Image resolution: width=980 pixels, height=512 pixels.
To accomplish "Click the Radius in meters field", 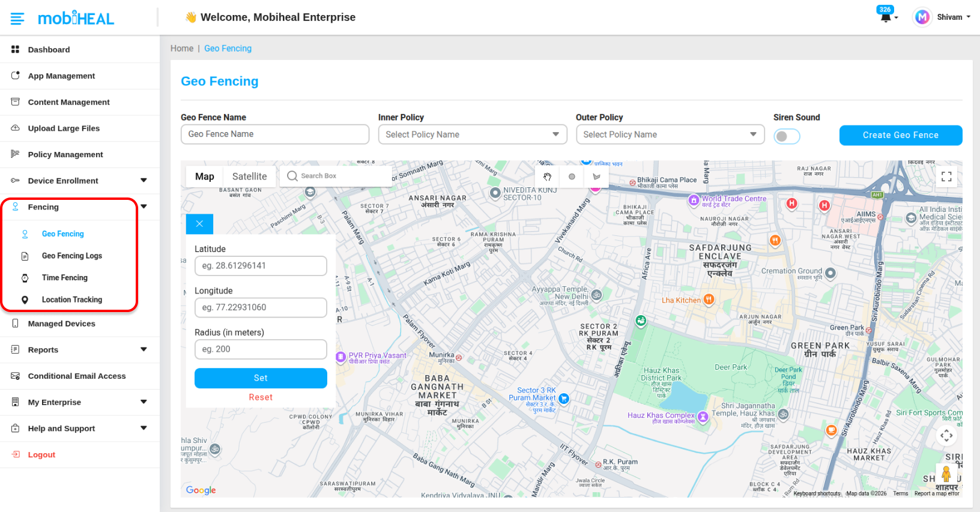I will (261, 349).
